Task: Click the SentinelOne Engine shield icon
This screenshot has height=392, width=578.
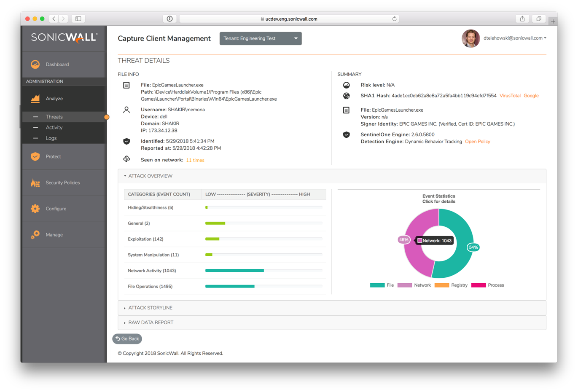Action: (347, 134)
